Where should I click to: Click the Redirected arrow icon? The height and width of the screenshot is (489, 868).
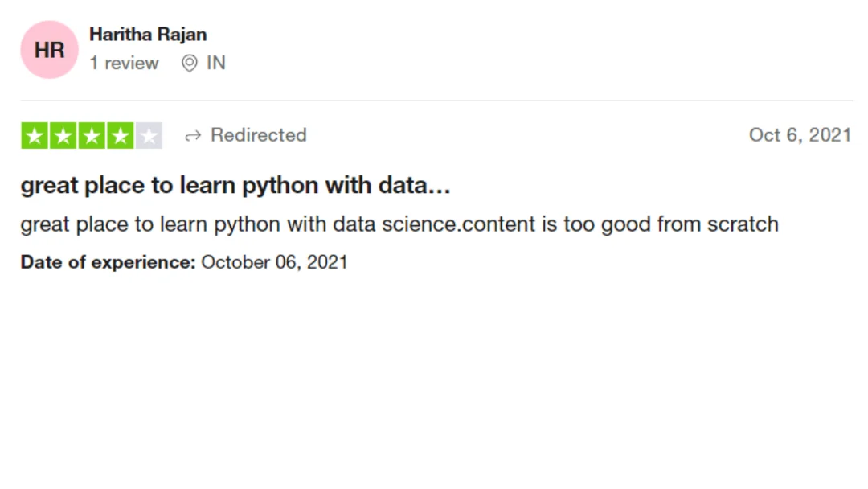pyautogui.click(x=193, y=136)
